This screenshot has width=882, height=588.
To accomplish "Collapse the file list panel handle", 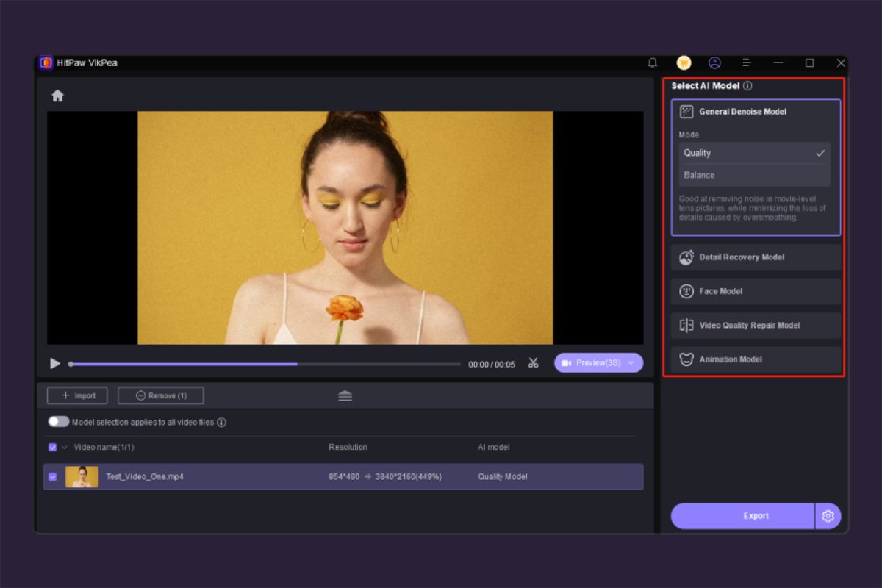I will click(345, 396).
